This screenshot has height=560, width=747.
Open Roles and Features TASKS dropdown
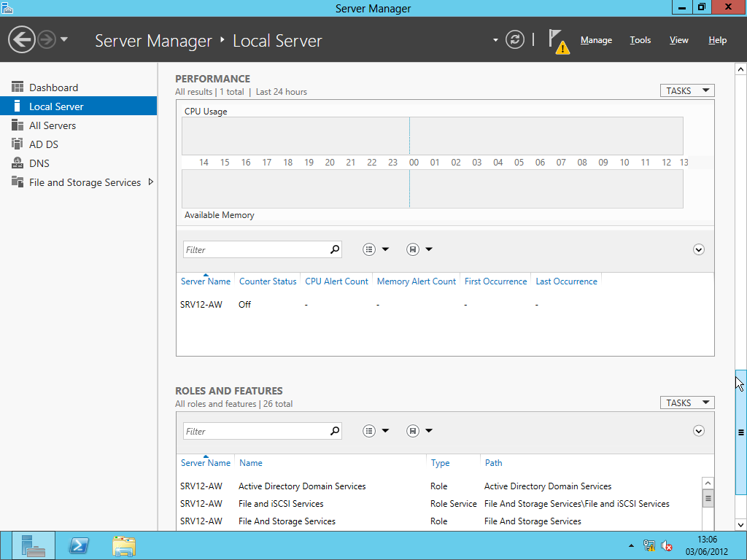click(x=687, y=402)
